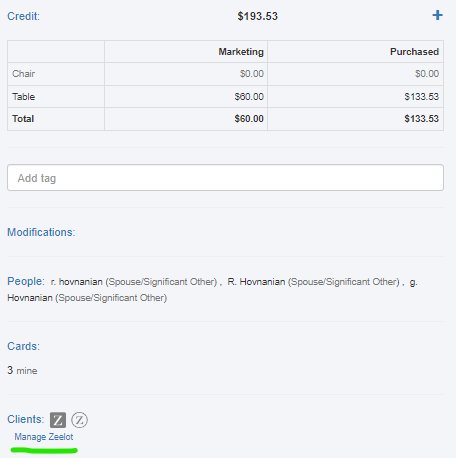Click the Clients section label
This screenshot has height=458, width=460.
(25, 419)
